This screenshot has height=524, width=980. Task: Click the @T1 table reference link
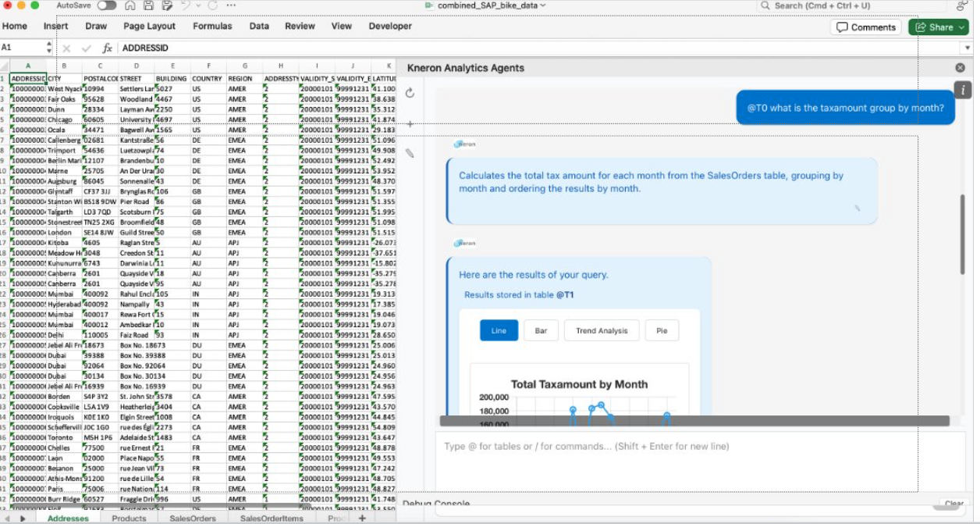[x=565, y=295]
